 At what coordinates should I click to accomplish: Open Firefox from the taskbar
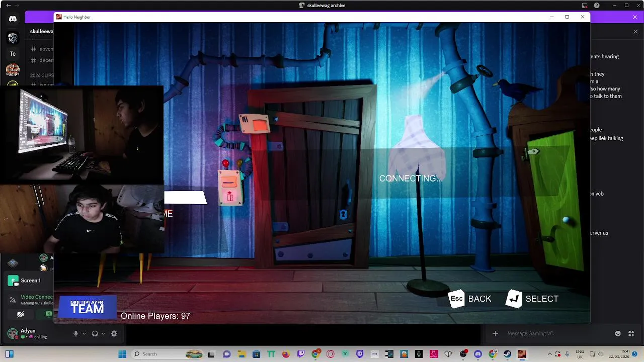pos(286,354)
